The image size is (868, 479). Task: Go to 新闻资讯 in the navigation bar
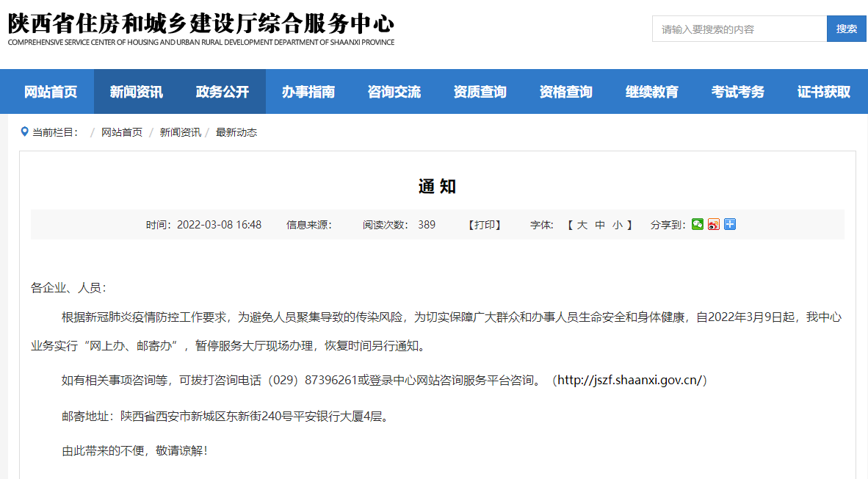click(137, 92)
